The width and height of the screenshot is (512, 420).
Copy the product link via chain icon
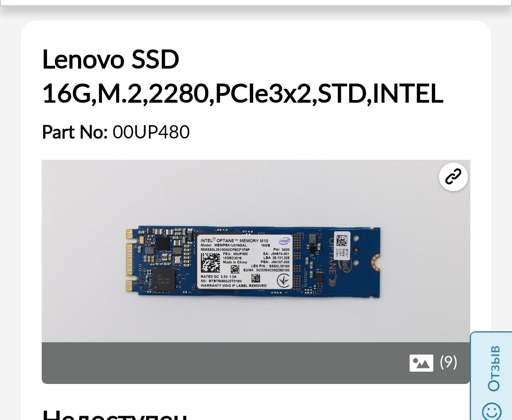click(x=453, y=176)
